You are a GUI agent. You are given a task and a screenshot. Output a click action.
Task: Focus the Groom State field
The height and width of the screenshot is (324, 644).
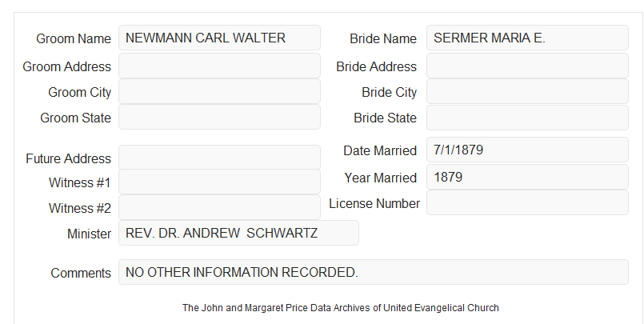(219, 117)
